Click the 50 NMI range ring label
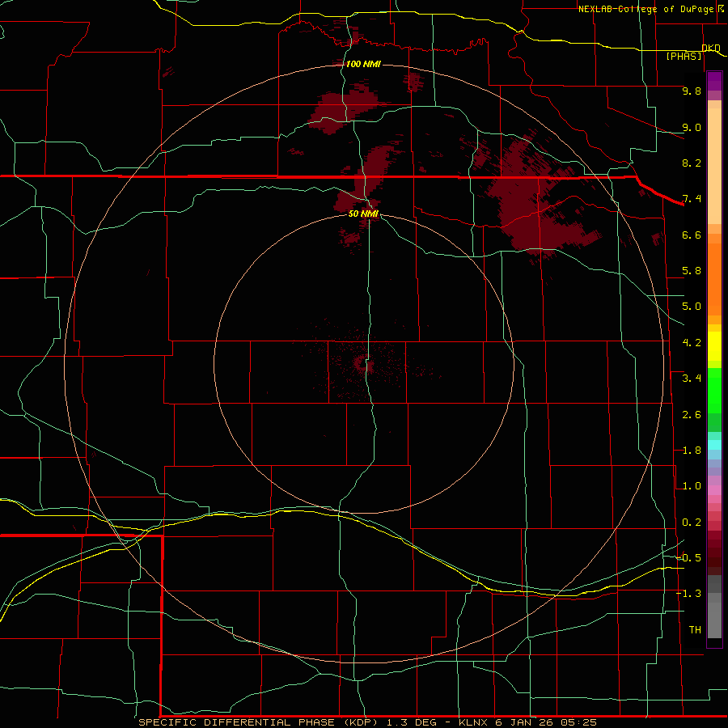 click(363, 214)
